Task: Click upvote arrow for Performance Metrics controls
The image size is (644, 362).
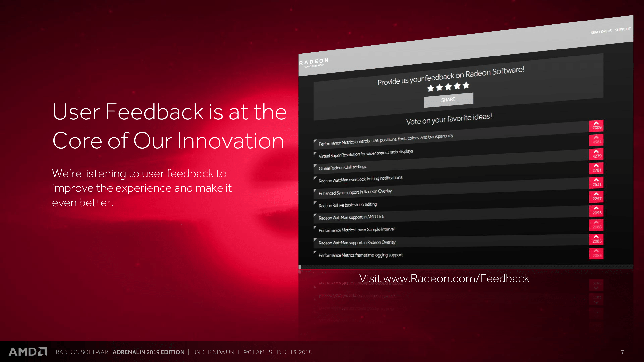Action: coord(597,139)
